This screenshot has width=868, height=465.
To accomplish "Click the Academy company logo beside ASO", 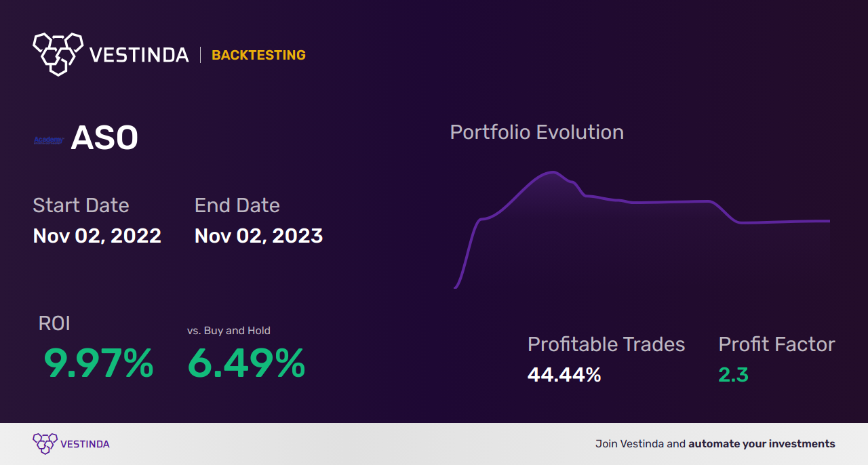I will point(49,140).
